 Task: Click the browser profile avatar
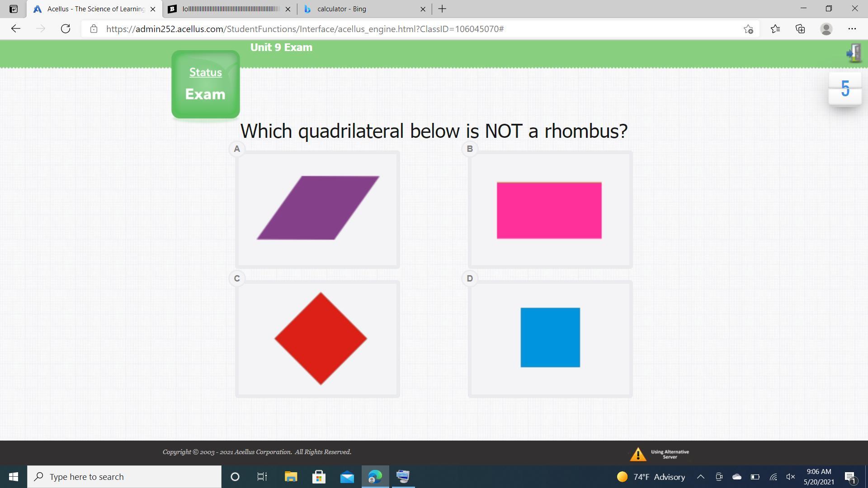[826, 29]
